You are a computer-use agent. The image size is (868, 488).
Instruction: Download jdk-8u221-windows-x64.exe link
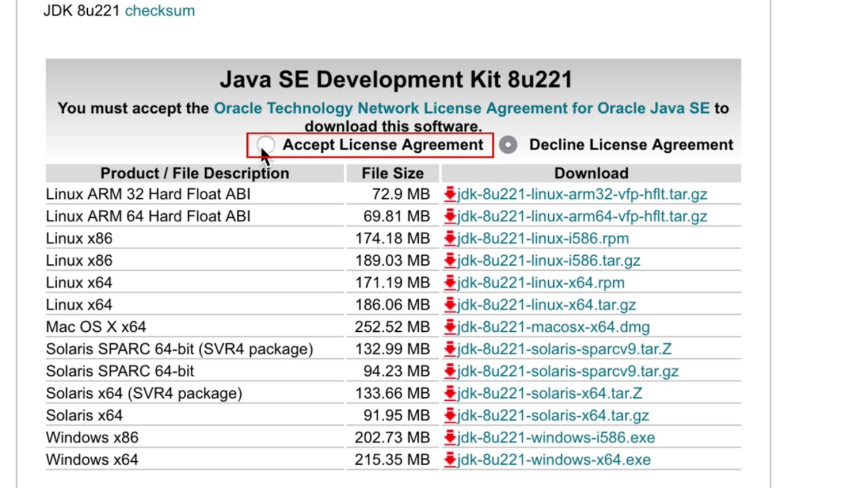pyautogui.click(x=554, y=460)
